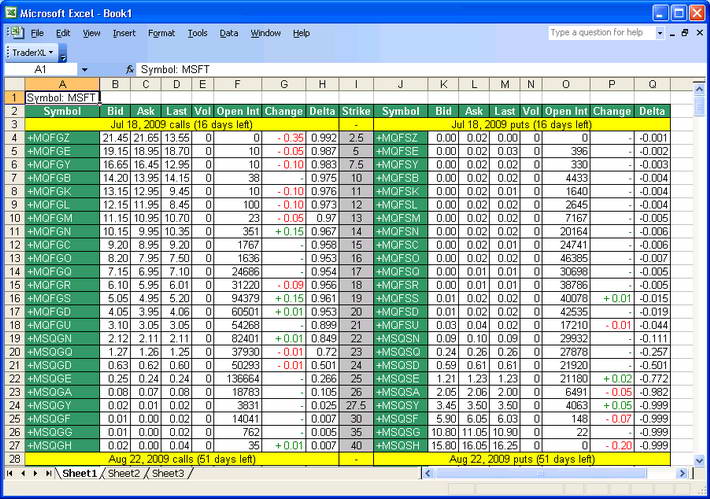Click the vertical scrollbar thumb

(x=700, y=105)
